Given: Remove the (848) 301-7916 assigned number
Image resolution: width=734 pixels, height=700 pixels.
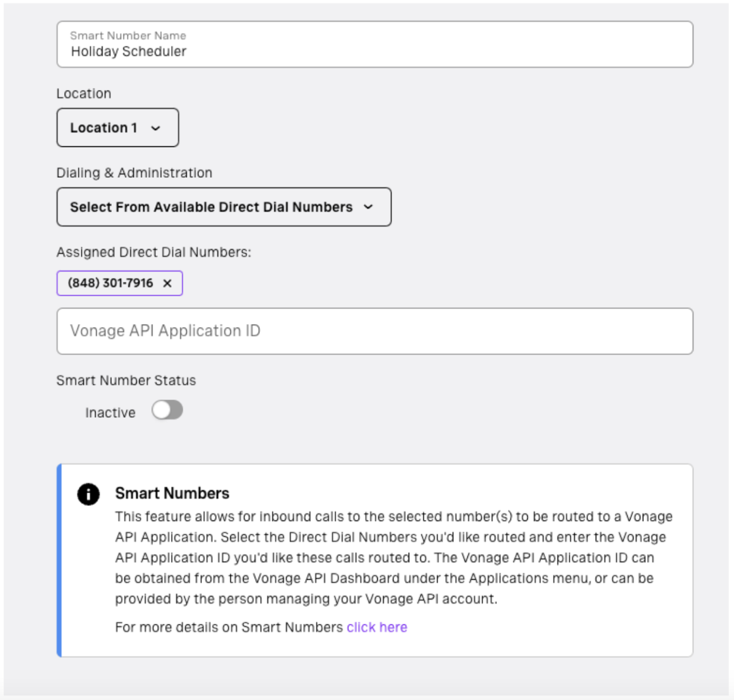Looking at the screenshot, I should (168, 283).
